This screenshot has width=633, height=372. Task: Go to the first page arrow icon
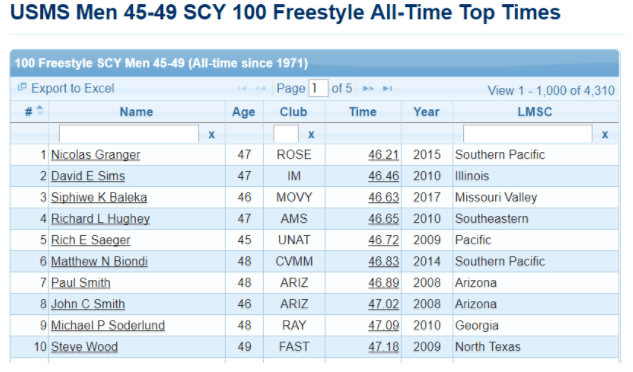tap(242, 88)
